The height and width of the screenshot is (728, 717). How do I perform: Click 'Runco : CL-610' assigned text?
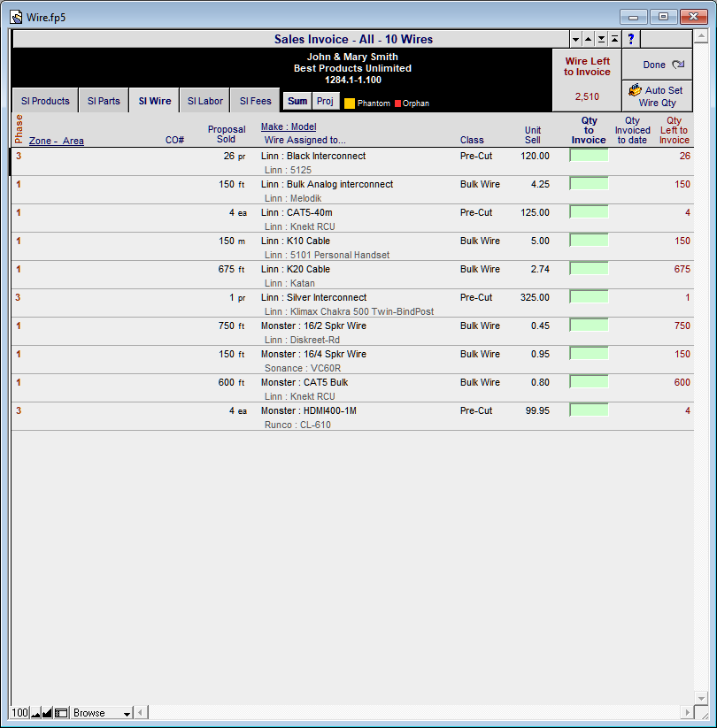point(297,425)
